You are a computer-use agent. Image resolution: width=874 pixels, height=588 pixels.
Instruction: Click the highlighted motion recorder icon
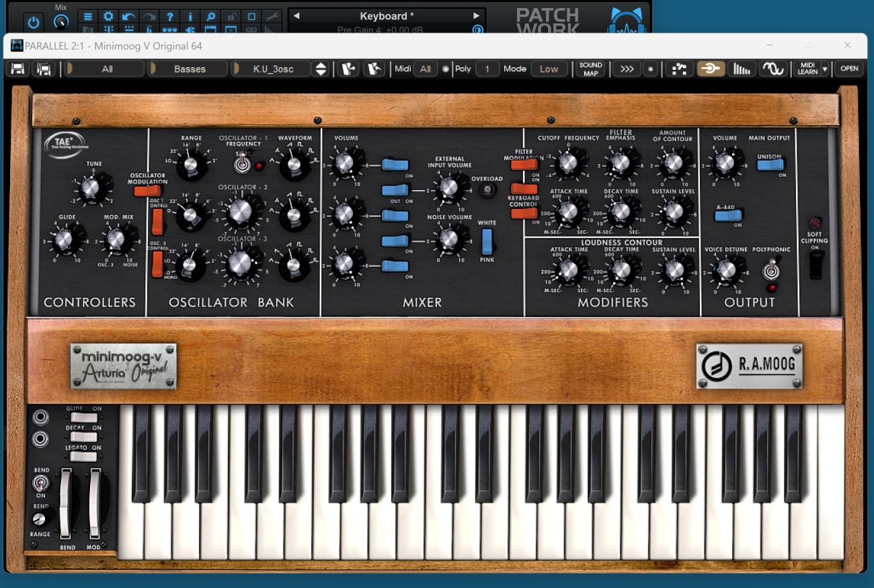pyautogui.click(x=711, y=69)
